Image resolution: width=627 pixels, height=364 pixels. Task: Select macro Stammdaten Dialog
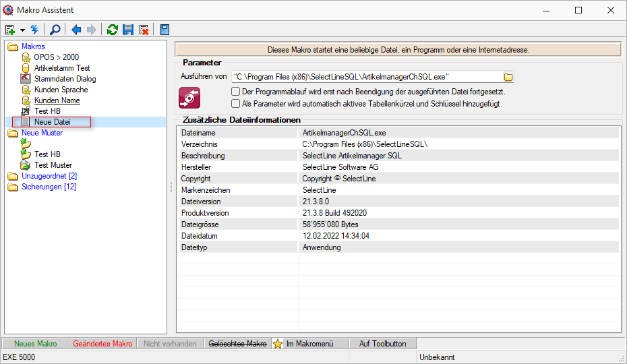pyautogui.click(x=65, y=79)
